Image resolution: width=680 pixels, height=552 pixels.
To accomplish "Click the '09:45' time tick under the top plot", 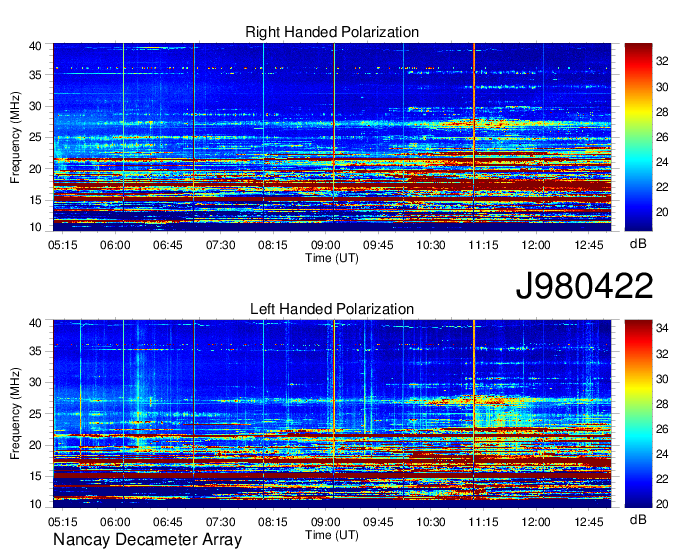I will click(378, 245).
